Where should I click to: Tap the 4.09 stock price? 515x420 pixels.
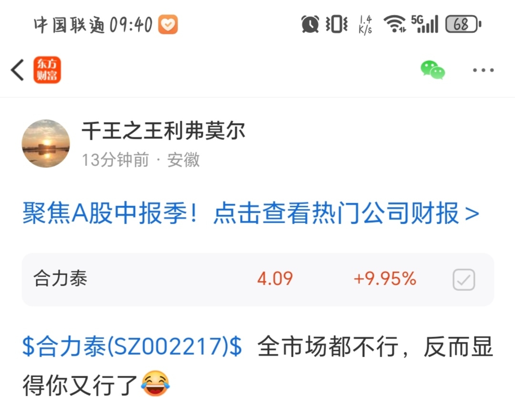pos(275,279)
